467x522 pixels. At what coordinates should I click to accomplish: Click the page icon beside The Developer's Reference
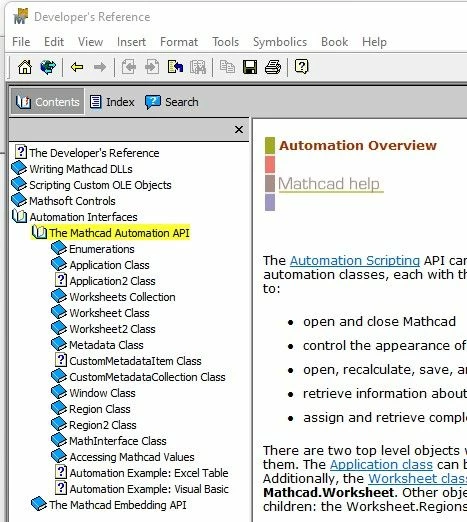(x=21, y=152)
